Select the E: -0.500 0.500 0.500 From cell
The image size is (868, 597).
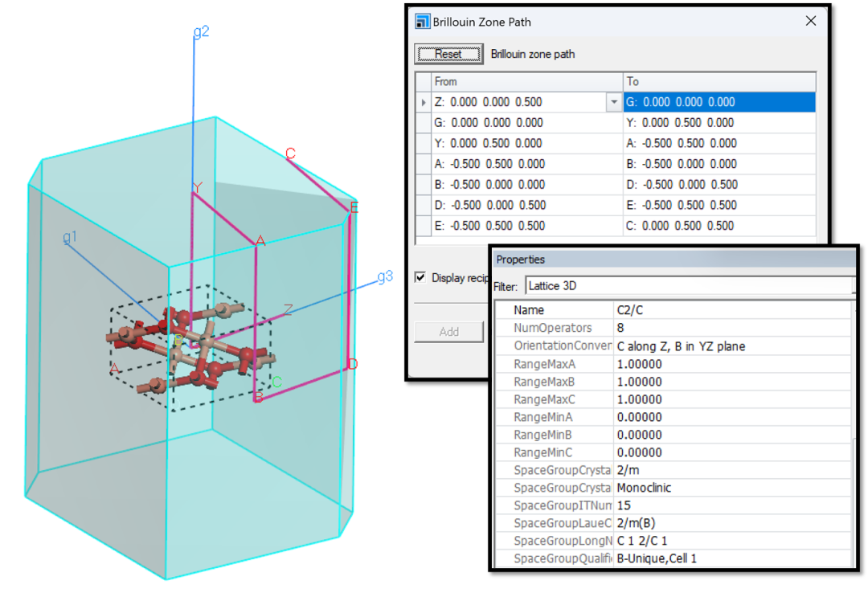[527, 226]
